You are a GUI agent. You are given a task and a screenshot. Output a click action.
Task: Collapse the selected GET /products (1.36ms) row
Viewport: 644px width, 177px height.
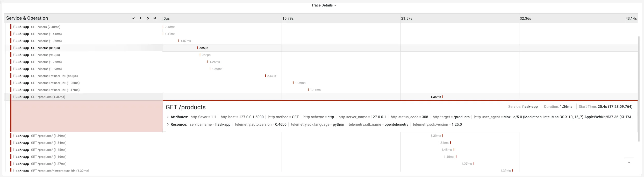tap(48, 97)
